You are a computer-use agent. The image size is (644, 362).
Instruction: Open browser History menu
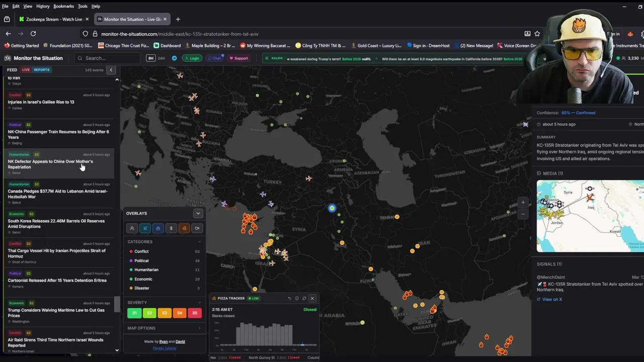click(43, 6)
